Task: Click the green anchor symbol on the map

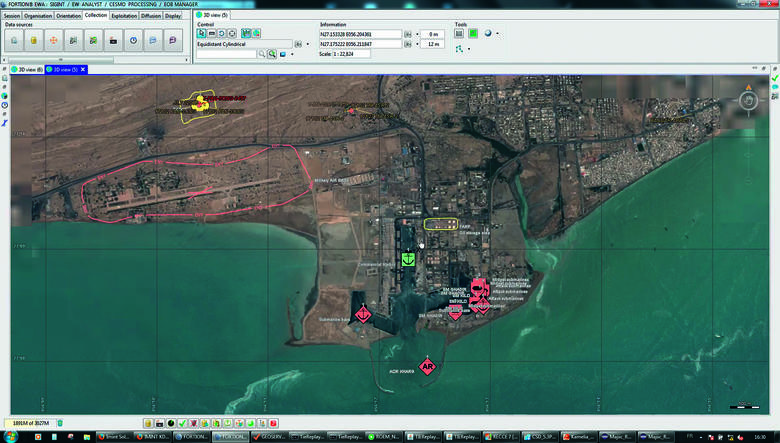Action: (x=408, y=259)
